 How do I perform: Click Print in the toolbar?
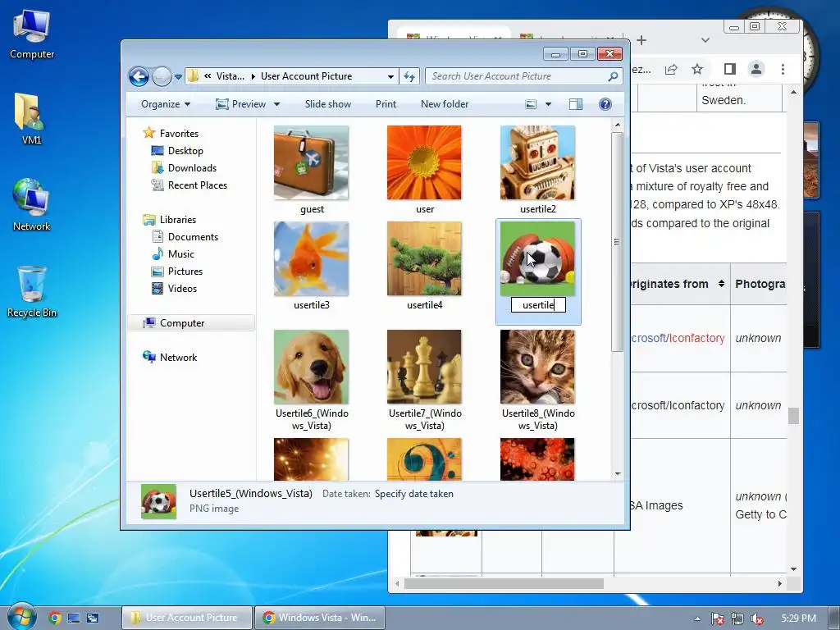pyautogui.click(x=386, y=104)
